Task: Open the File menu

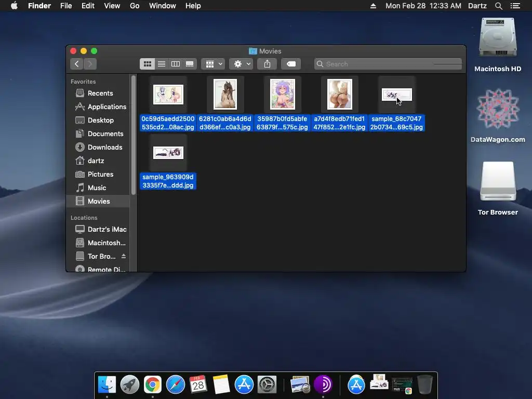Action: click(x=66, y=6)
